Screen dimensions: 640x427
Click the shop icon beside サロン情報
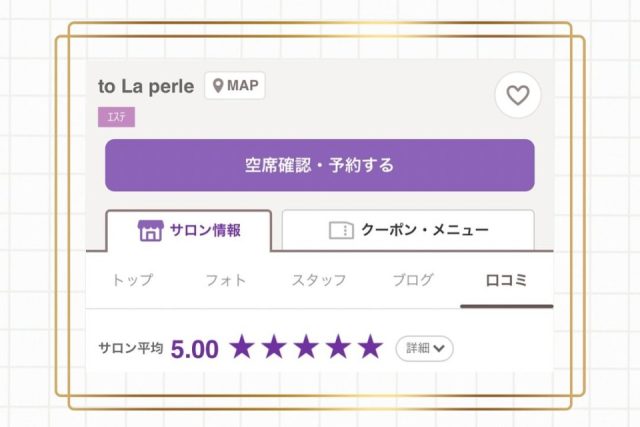click(151, 231)
